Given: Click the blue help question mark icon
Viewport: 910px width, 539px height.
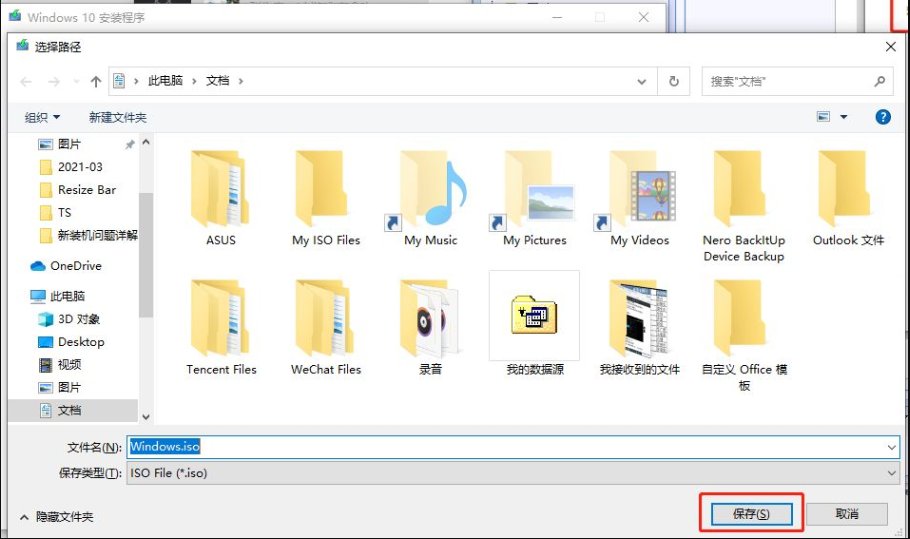Looking at the screenshot, I should tap(882, 117).
